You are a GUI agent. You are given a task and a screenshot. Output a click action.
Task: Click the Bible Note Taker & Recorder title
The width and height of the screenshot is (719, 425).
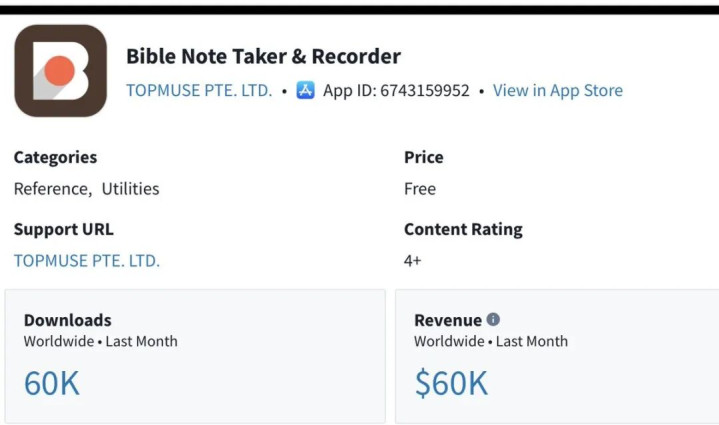[263, 56]
